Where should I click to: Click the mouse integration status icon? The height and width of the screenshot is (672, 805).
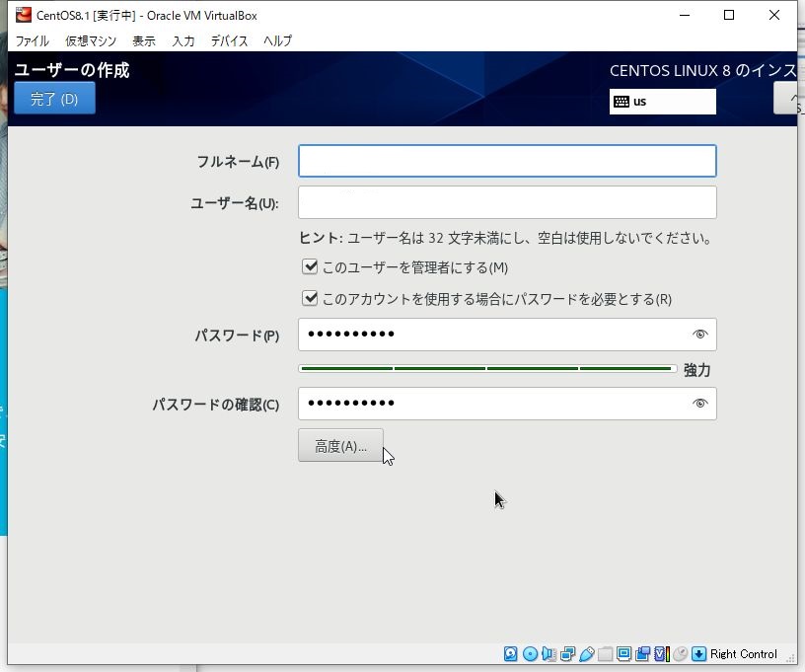coord(681,653)
